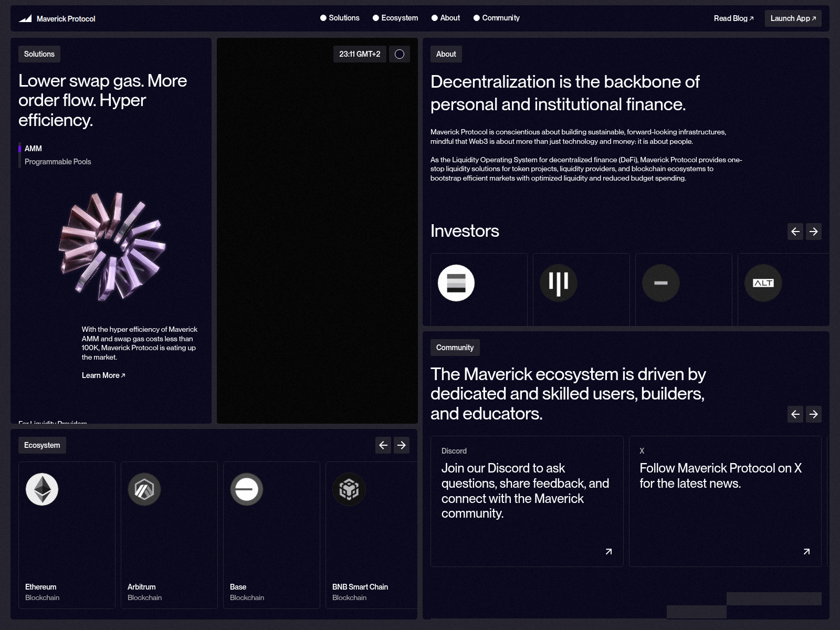Open the Solutions nav item
This screenshot has width=840, height=630.
(x=340, y=18)
